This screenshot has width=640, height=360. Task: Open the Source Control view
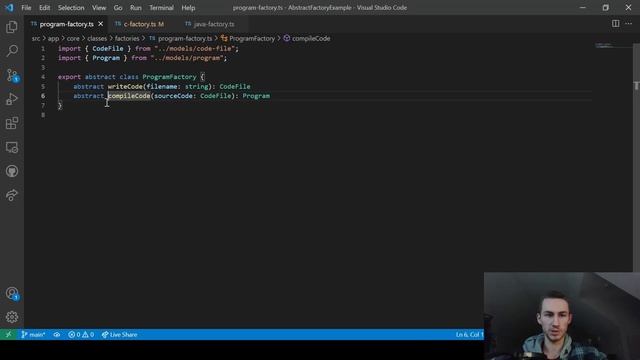[12, 75]
